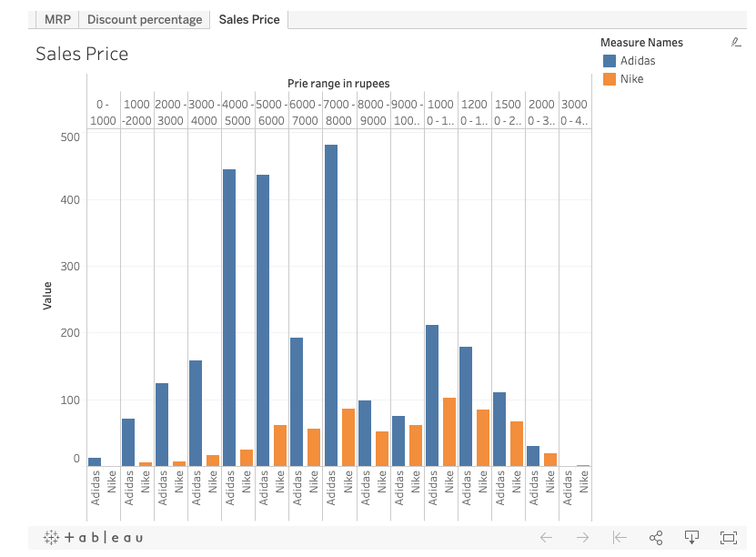
Task: Click the Adidas axis label under 0 - 1000
Action: click(95, 488)
